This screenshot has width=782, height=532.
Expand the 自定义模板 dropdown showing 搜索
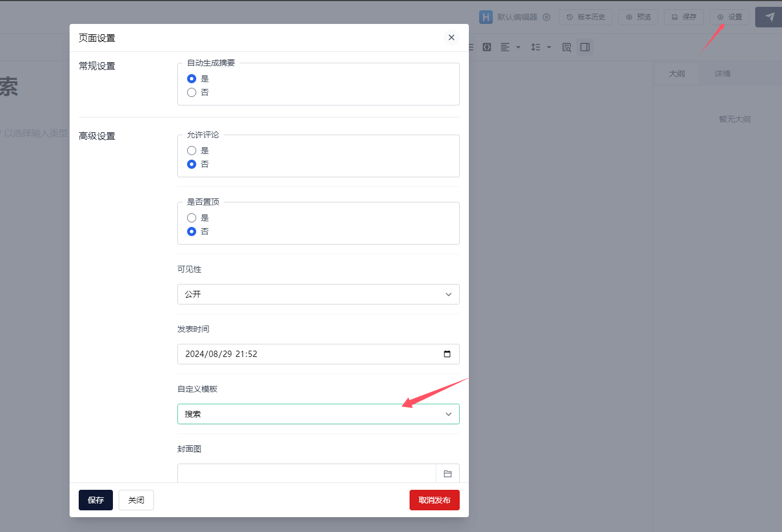pyautogui.click(x=318, y=414)
